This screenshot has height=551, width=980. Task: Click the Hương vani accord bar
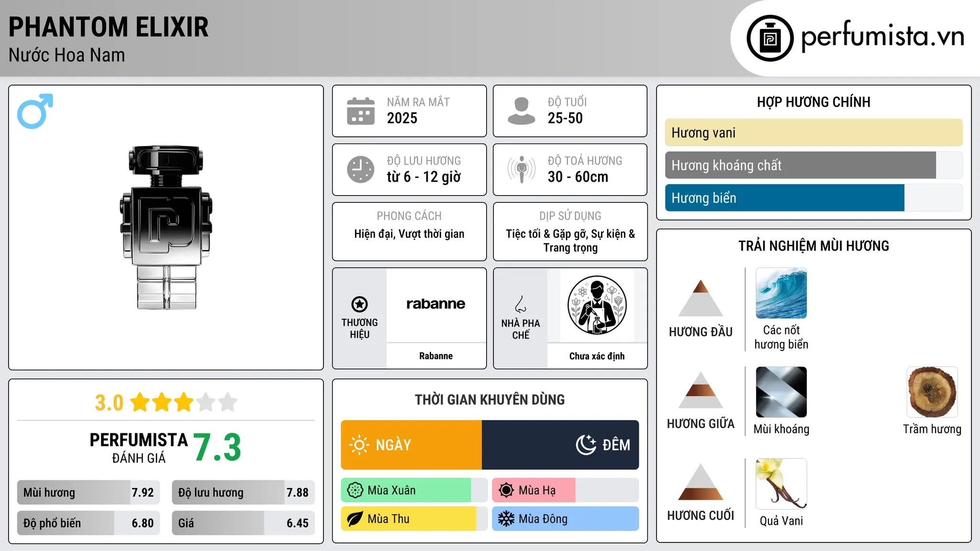coord(814,133)
